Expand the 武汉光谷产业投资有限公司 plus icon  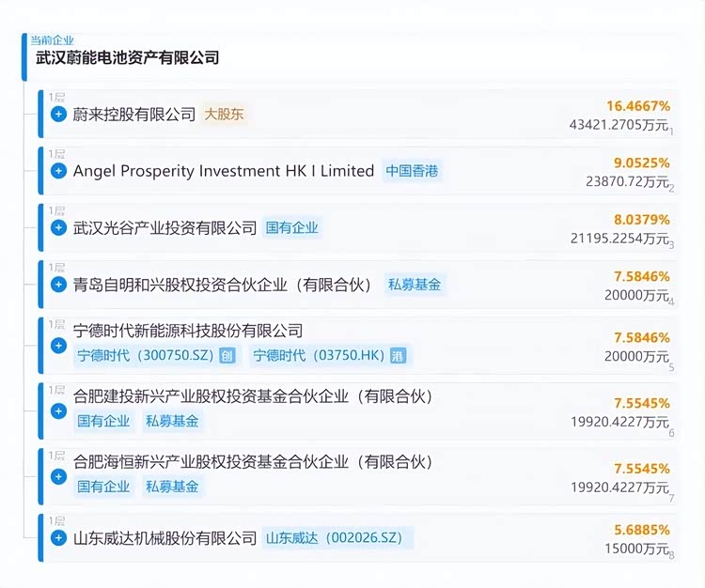click(58, 227)
